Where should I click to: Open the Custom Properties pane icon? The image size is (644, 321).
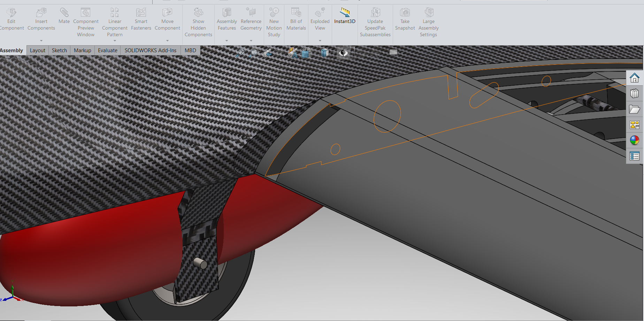click(x=634, y=156)
